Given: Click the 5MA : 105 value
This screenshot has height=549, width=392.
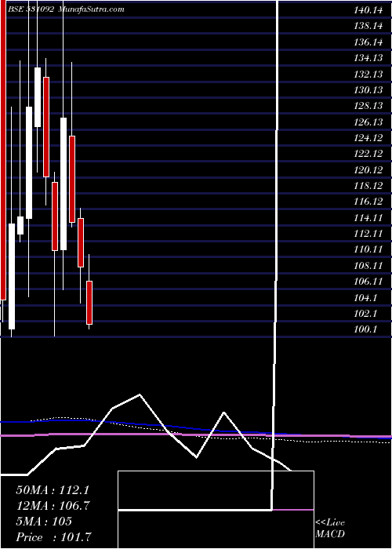Looking at the screenshot, I should (x=44, y=522).
